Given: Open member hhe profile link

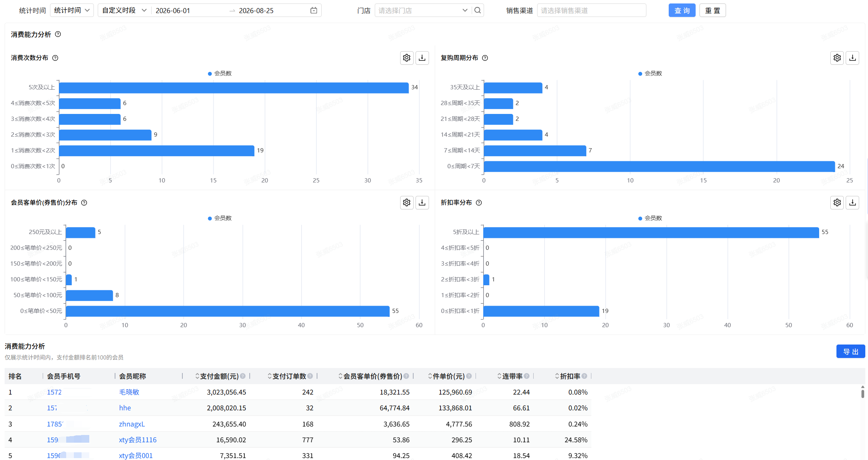Looking at the screenshot, I should (125, 408).
